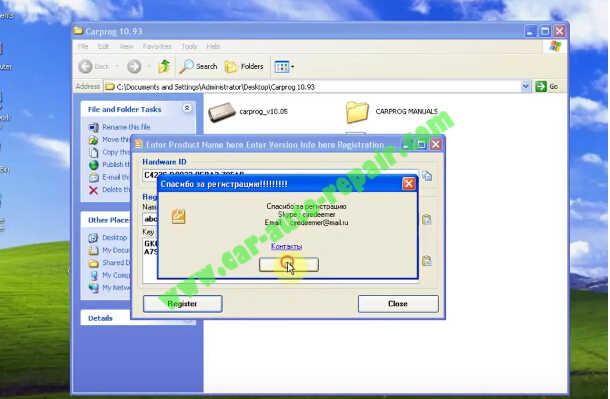Click the E-mail this file icon
The image size is (610, 399).
pyautogui.click(x=93, y=178)
